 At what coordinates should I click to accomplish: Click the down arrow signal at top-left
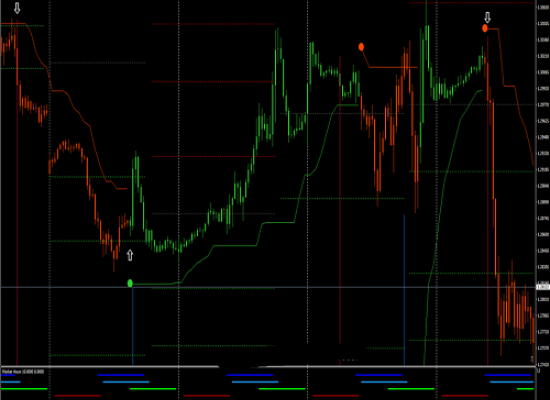[17, 8]
